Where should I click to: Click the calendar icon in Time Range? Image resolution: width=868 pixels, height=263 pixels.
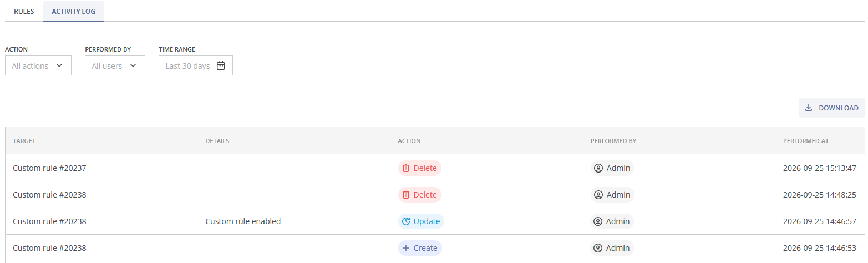pyautogui.click(x=221, y=65)
